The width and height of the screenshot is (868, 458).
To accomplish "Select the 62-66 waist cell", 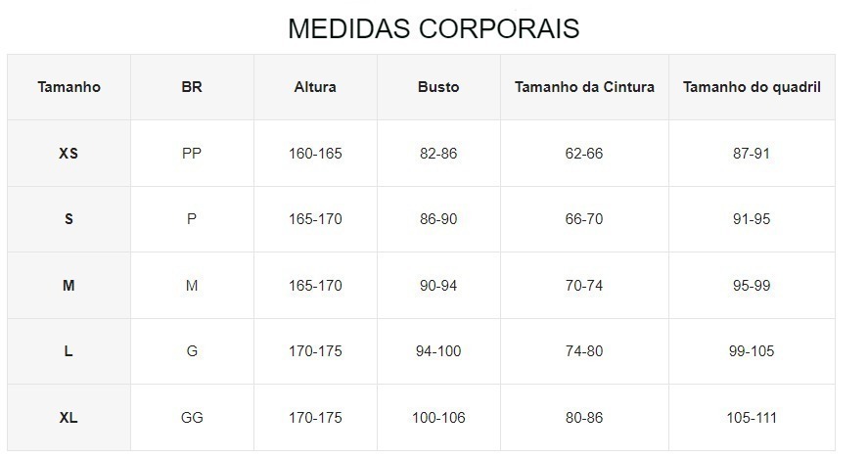I will click(584, 154).
